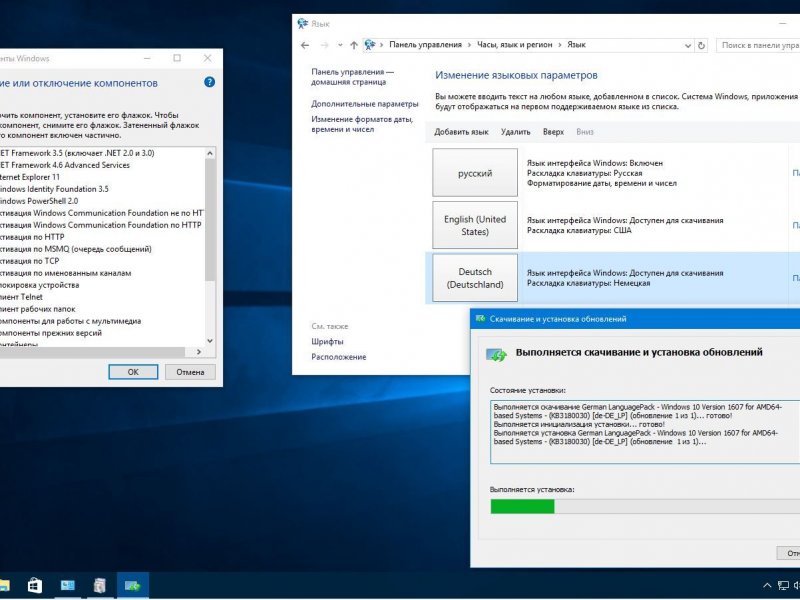Click the vertical scrollbar thumb in components list
This screenshot has height=600, width=800.
point(210,219)
